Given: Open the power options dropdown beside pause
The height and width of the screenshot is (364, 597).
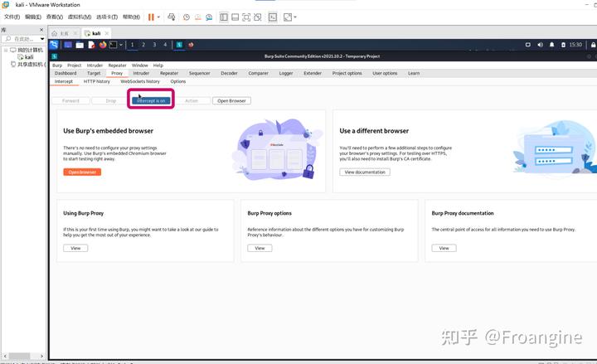Looking at the screenshot, I should [158, 17].
